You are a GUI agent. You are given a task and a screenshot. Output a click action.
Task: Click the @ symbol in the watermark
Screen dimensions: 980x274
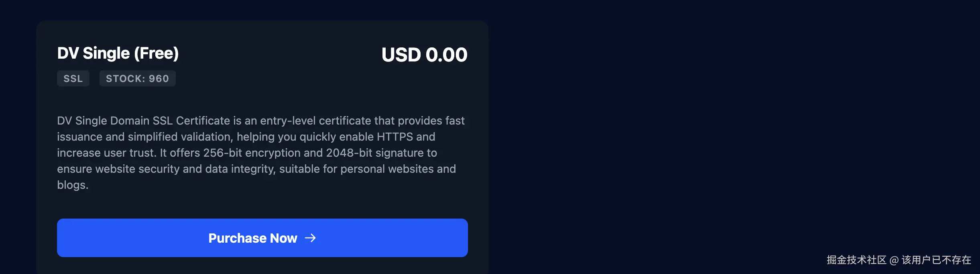tap(894, 260)
